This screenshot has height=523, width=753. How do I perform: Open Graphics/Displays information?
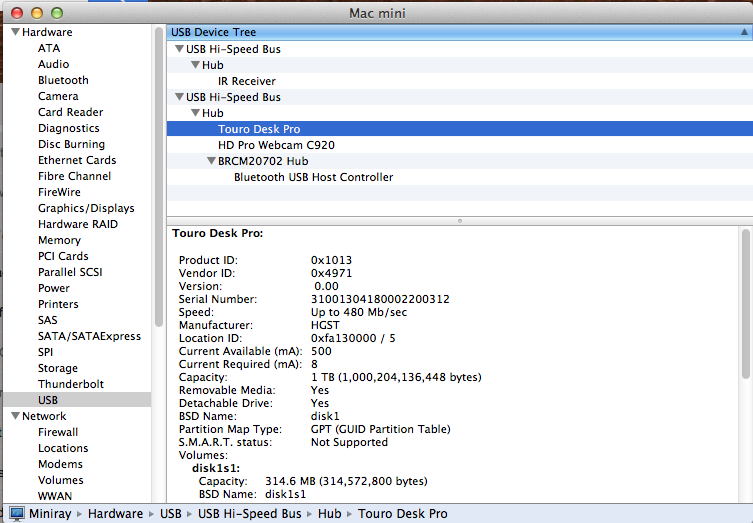tap(86, 208)
